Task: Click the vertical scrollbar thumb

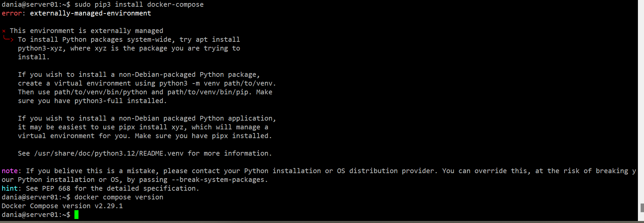Action: (x=642, y=208)
